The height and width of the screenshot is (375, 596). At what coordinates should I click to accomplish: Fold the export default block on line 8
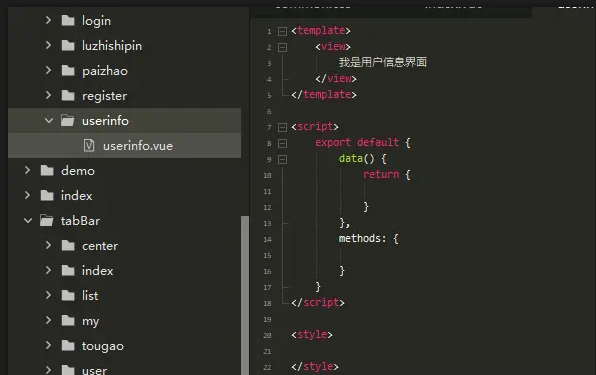click(282, 143)
